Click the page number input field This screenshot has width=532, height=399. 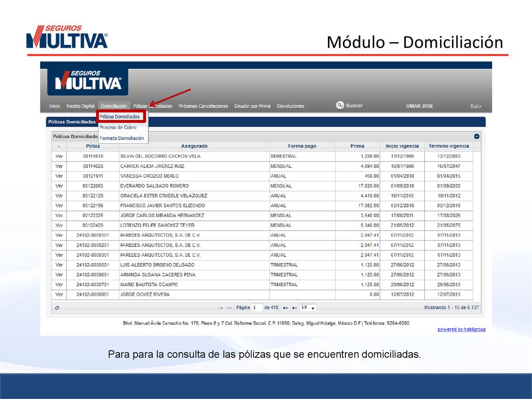coord(257,308)
